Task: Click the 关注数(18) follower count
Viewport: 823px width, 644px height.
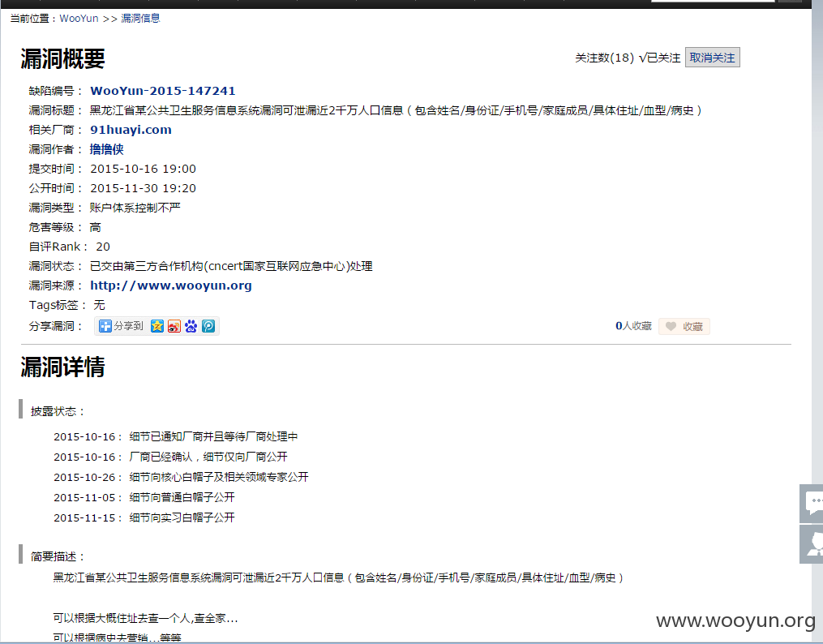Action: (x=605, y=58)
